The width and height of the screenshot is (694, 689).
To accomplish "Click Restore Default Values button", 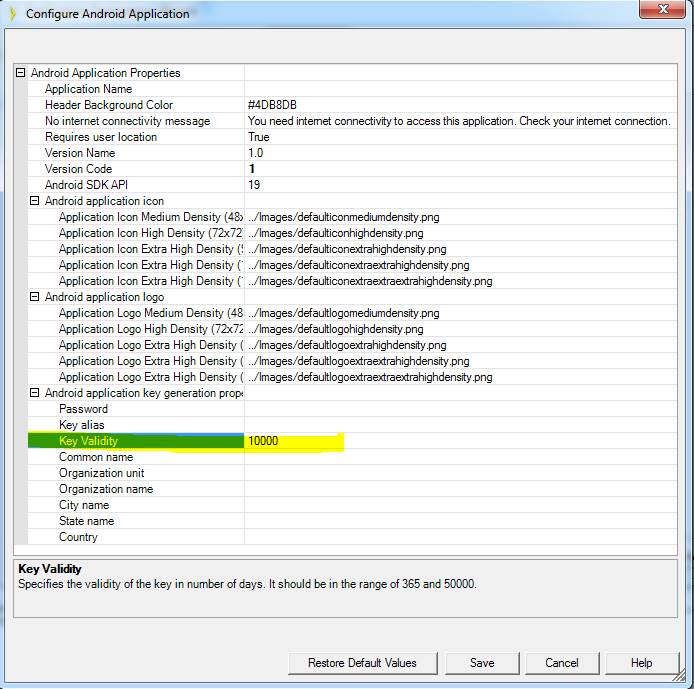I will (362, 663).
